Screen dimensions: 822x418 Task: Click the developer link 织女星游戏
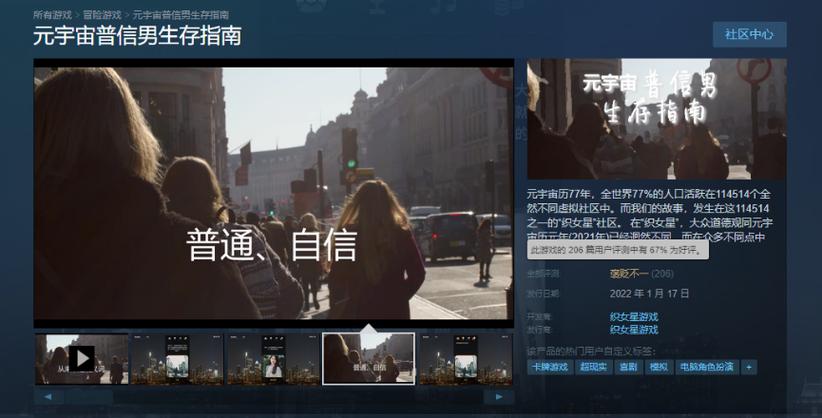(x=634, y=316)
